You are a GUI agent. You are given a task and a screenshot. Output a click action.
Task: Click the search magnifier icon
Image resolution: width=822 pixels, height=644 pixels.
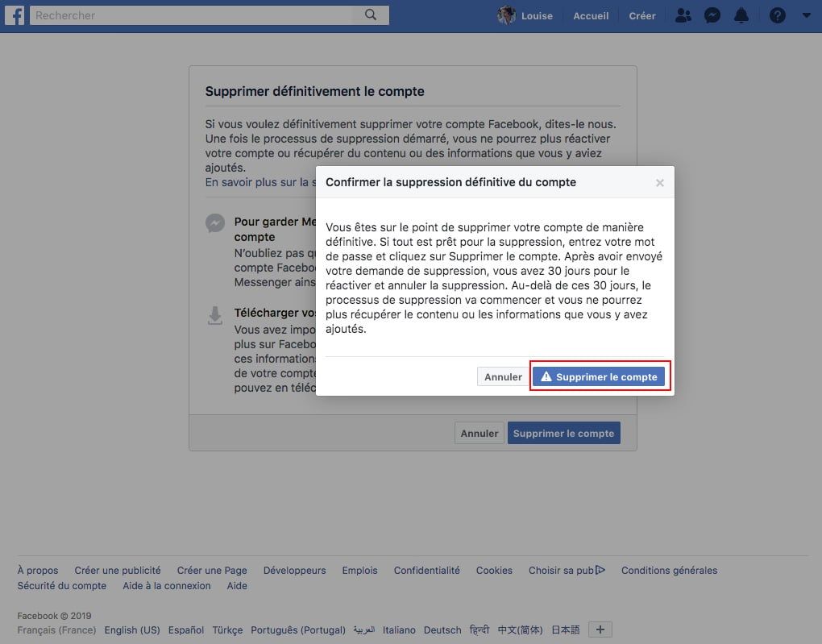tap(371, 15)
